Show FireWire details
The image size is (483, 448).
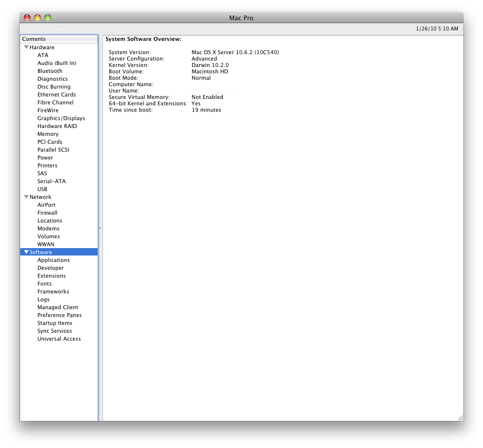tap(48, 110)
